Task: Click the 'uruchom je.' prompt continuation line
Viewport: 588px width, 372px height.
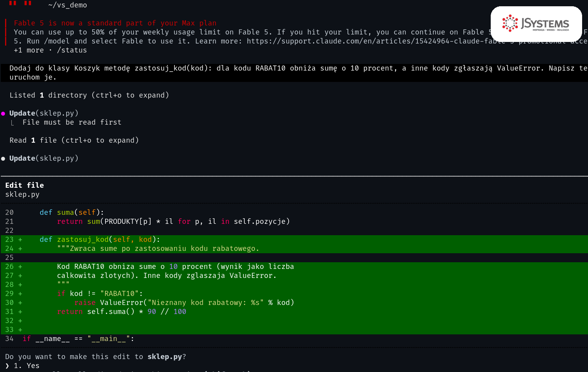Action: pyautogui.click(x=33, y=77)
